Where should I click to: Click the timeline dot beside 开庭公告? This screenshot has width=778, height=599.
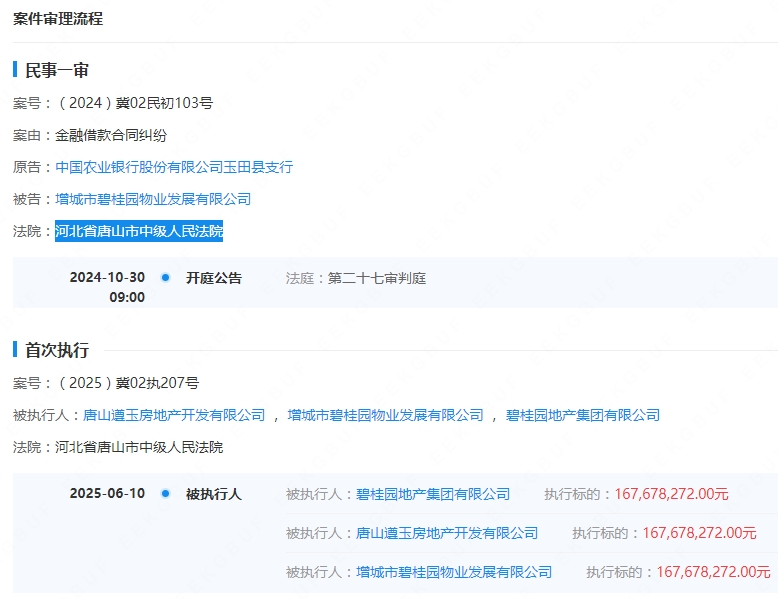pyautogui.click(x=166, y=277)
